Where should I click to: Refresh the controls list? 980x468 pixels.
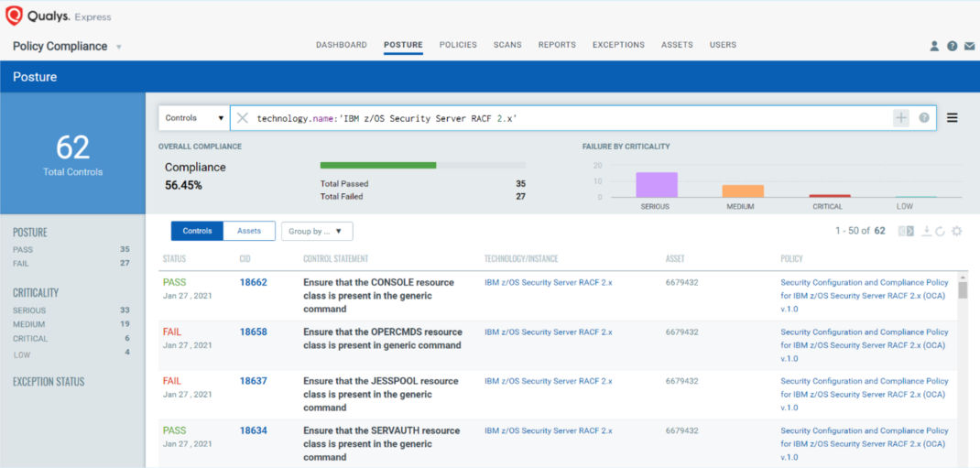click(x=940, y=231)
